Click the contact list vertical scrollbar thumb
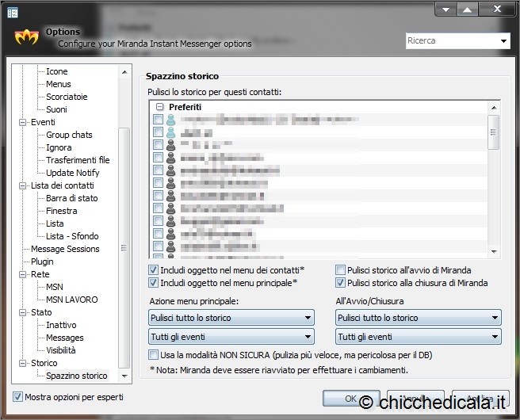The image size is (520, 420). [493, 132]
